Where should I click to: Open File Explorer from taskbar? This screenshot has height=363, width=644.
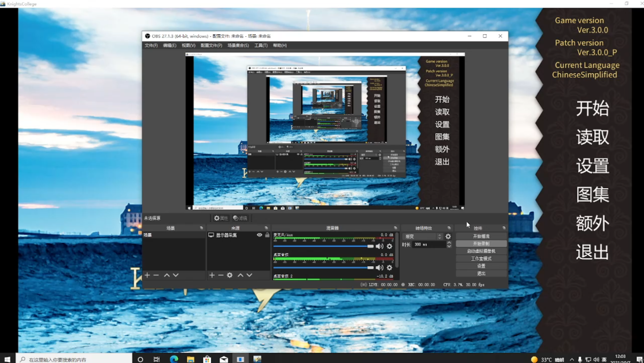click(x=191, y=359)
